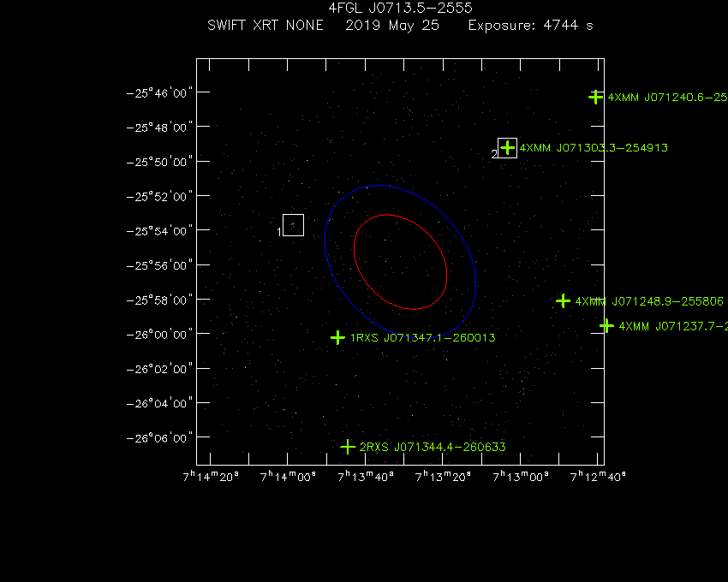Click the red inner error ellipse outline

(400, 262)
